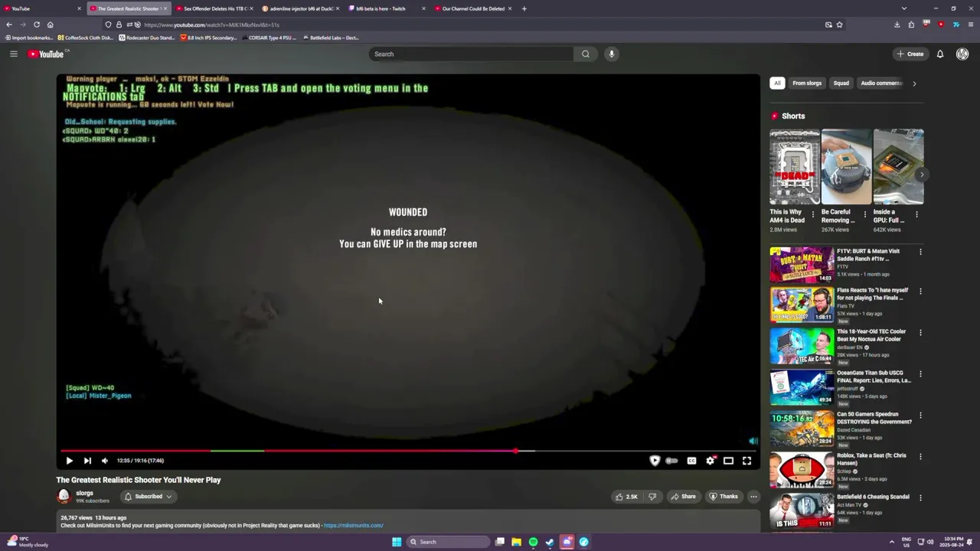Image resolution: width=980 pixels, height=551 pixels.
Task: Open File Explorer from the taskbar
Action: (x=517, y=542)
